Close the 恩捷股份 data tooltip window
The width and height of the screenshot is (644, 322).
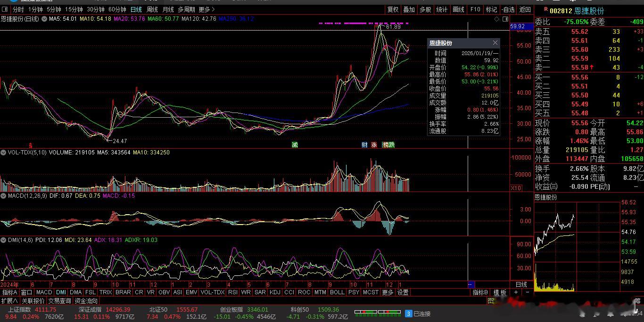pos(495,43)
